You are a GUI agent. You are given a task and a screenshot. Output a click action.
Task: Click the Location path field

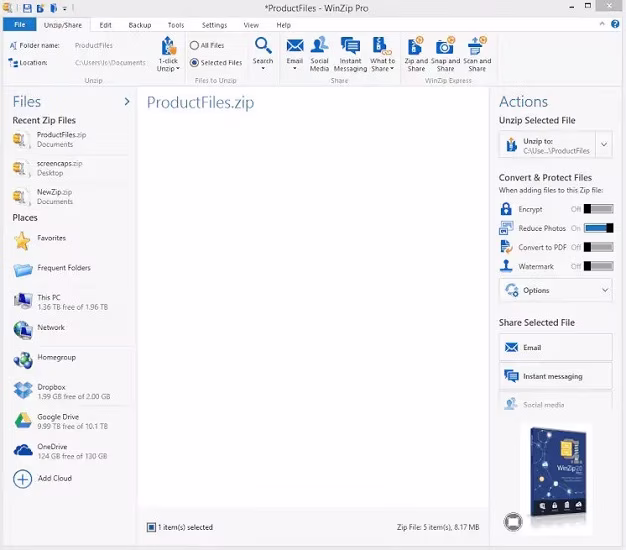[110, 63]
